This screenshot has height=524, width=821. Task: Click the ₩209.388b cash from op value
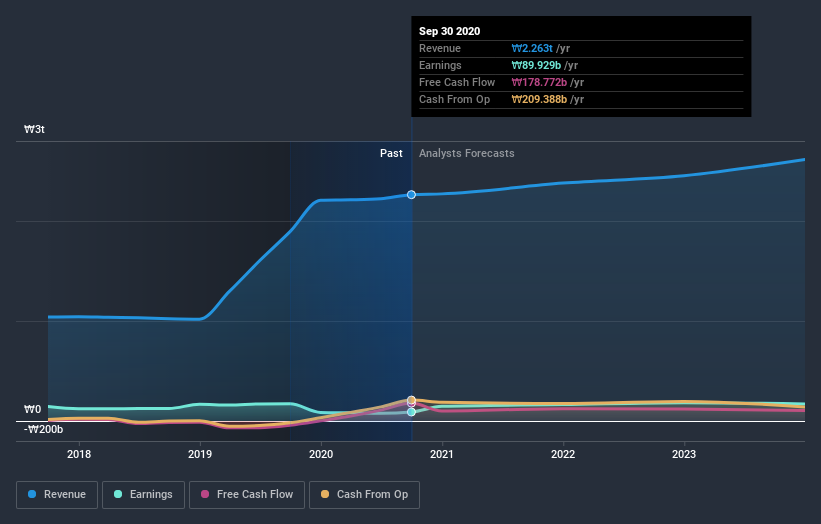539,99
